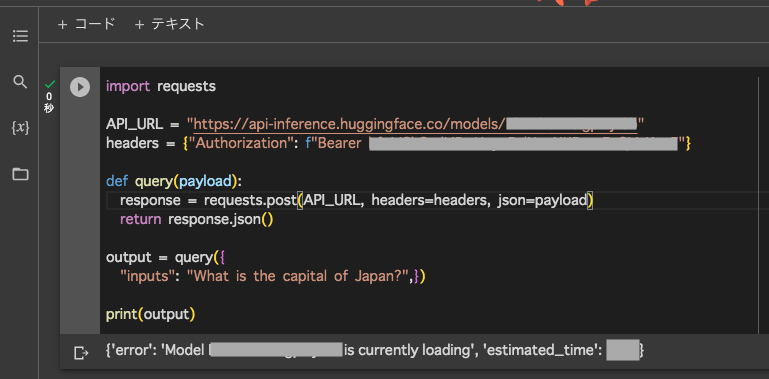Add a new text cell with + テキスト
The width and height of the screenshot is (769, 379).
click(169, 24)
